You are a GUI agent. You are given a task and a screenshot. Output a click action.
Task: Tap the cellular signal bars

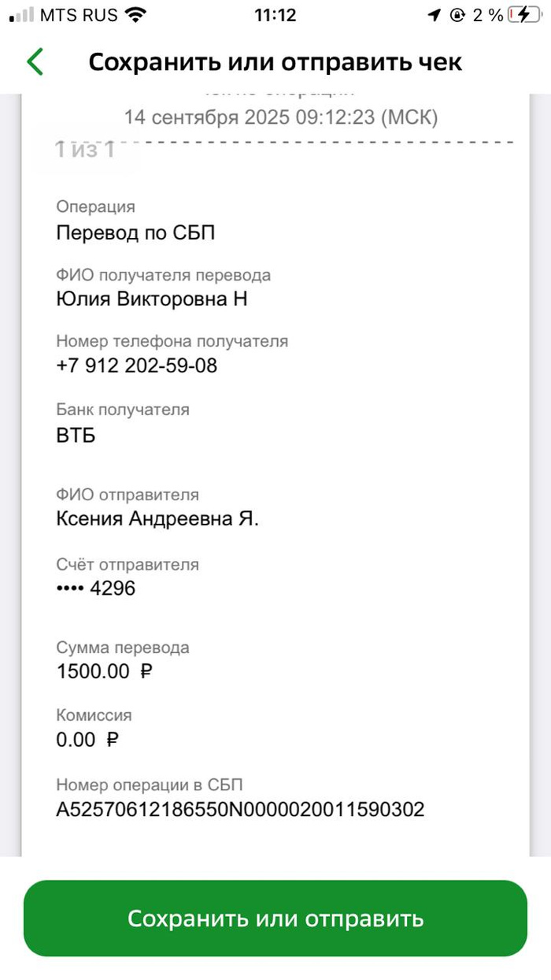pos(20,15)
